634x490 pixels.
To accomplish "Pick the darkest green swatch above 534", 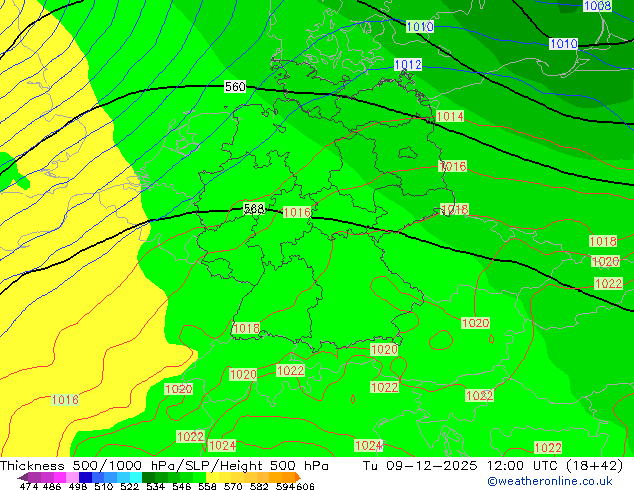I will click(148, 477).
